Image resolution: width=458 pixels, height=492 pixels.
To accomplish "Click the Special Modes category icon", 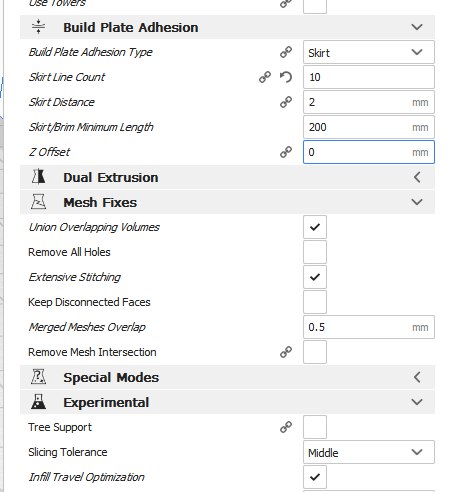I will click(38, 377).
